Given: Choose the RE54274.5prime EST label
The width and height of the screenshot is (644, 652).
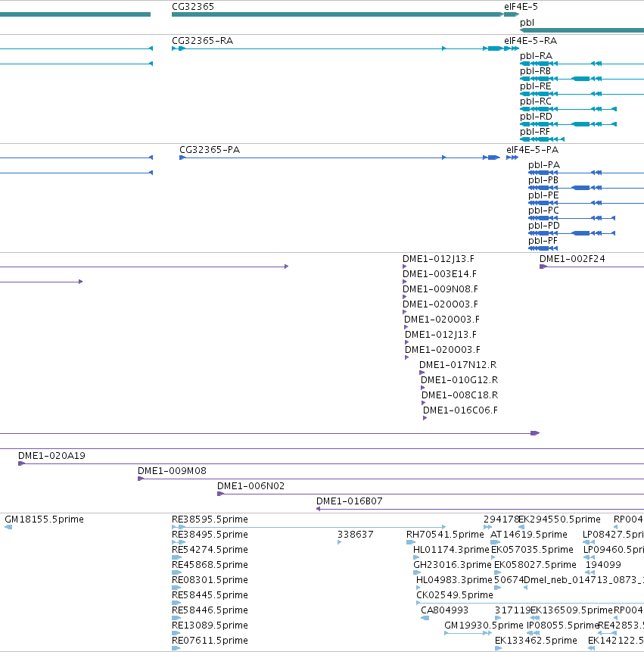Looking at the screenshot, I should click(x=210, y=550).
